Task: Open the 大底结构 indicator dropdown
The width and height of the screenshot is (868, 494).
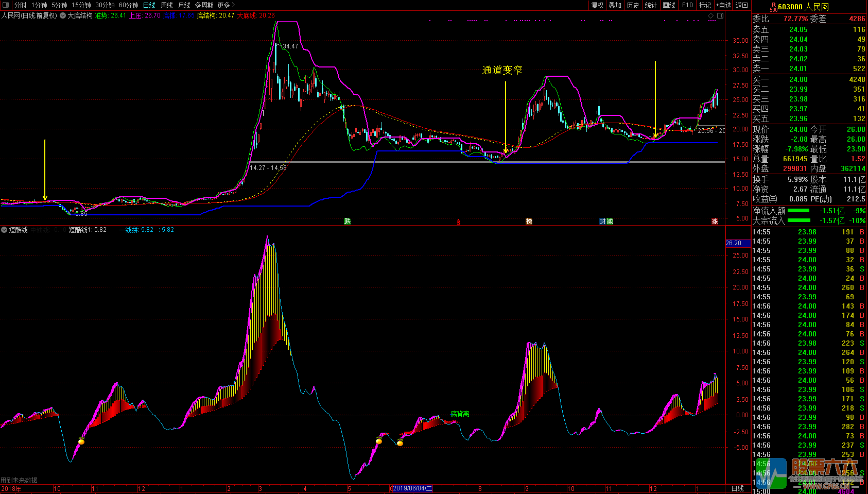Action: 63,16
